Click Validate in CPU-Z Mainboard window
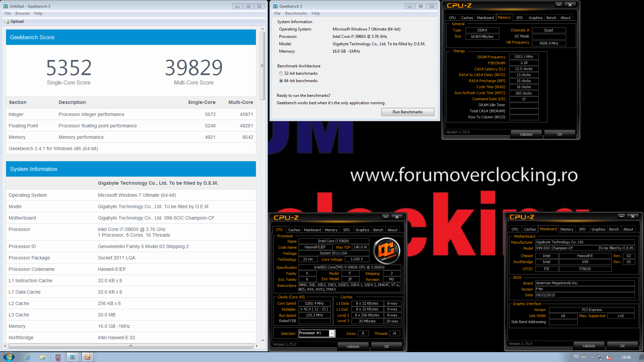Image resolution: width=644 pixels, height=362 pixels. pyautogui.click(x=589, y=346)
